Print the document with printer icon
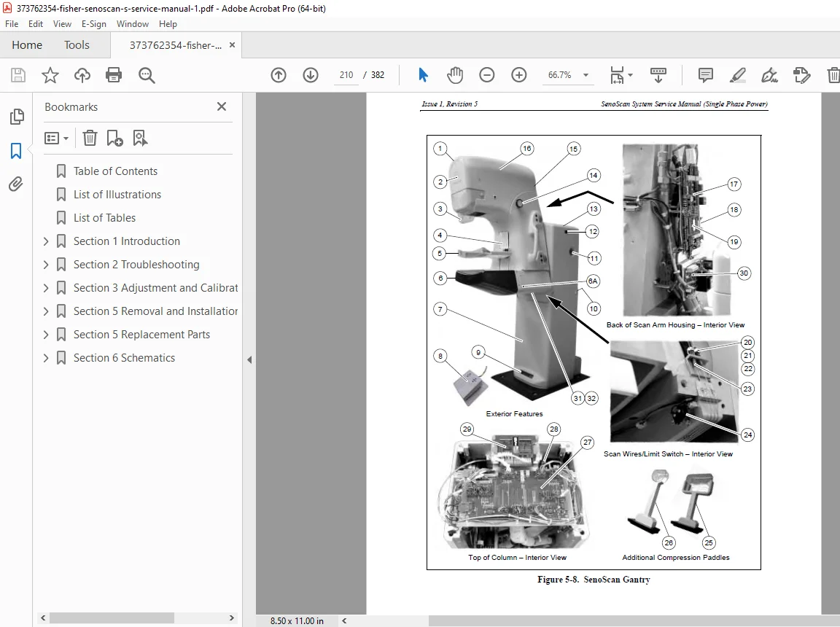Viewport: 840px width, 627px height. pyautogui.click(x=114, y=75)
